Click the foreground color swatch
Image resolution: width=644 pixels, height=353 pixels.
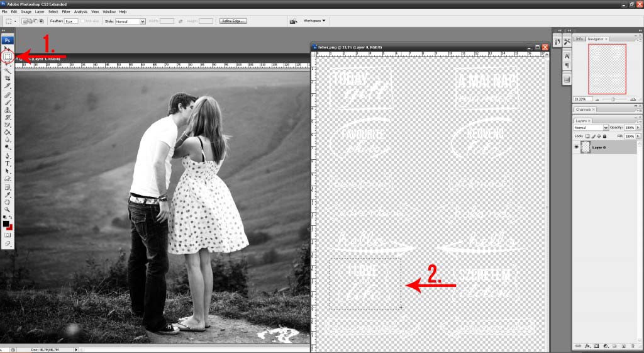[6, 223]
